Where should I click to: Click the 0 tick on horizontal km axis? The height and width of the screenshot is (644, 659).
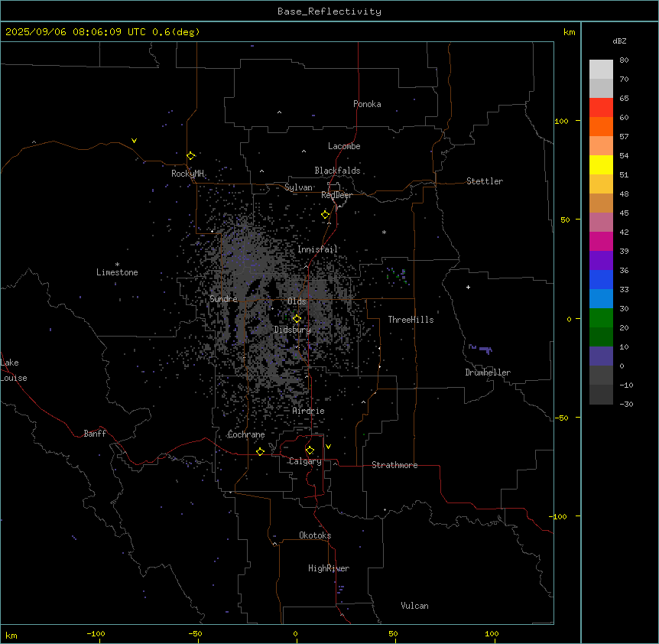[x=295, y=633]
